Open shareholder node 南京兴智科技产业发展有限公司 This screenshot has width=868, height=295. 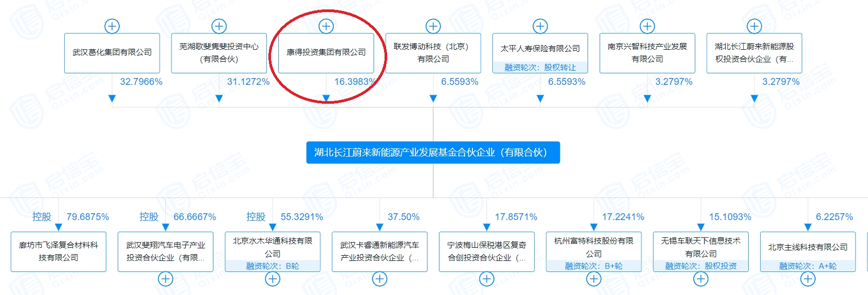pos(647,53)
